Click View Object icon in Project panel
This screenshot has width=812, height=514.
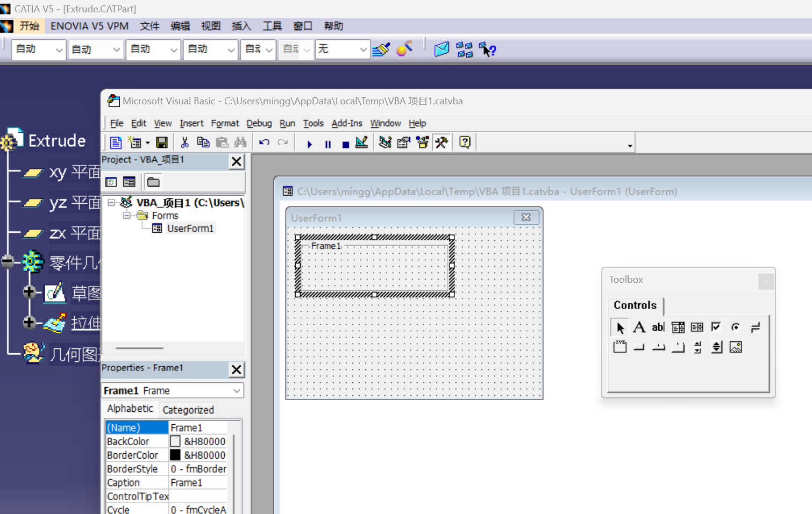tap(129, 182)
